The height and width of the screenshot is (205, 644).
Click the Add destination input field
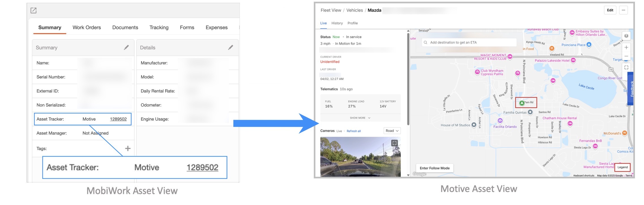(x=470, y=42)
